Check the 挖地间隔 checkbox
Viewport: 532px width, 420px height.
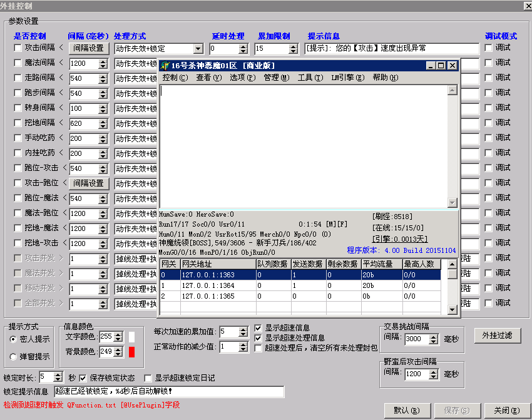(x=18, y=123)
